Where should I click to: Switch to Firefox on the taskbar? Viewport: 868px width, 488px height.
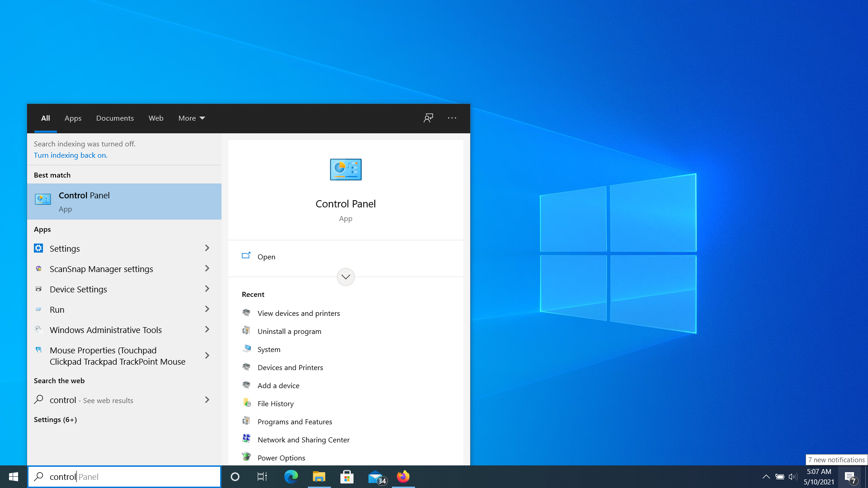403,477
